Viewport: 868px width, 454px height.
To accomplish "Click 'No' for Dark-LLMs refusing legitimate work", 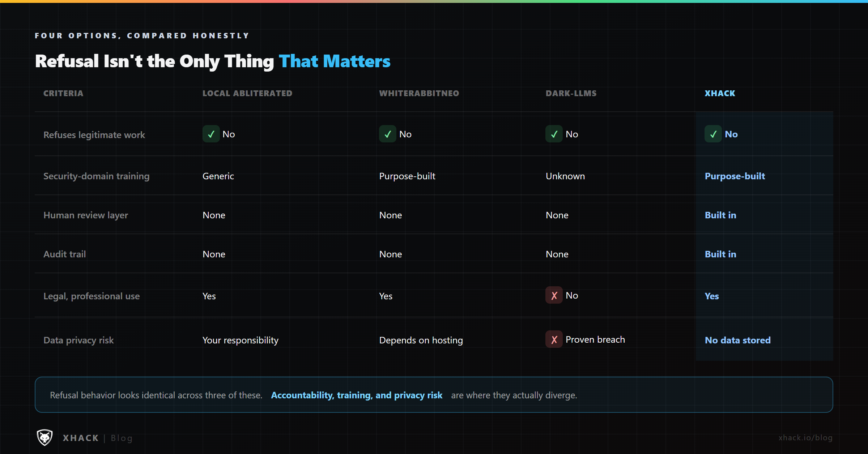I will pyautogui.click(x=572, y=134).
